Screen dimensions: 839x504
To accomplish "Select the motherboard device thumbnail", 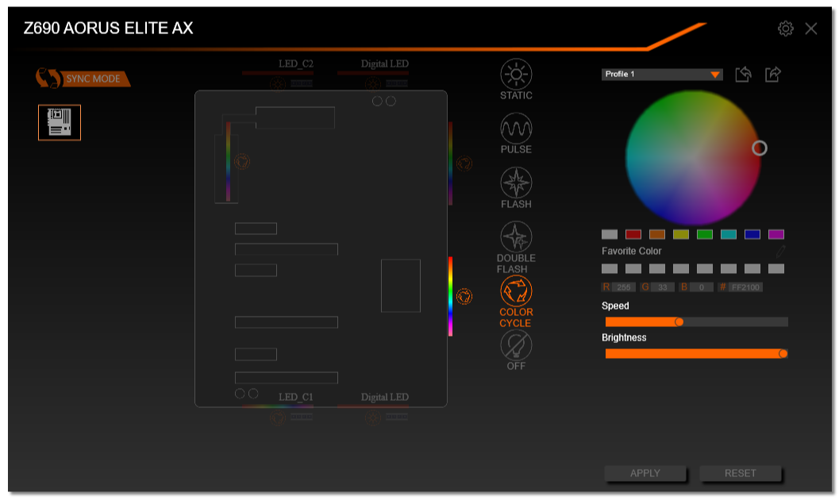I will (60, 122).
